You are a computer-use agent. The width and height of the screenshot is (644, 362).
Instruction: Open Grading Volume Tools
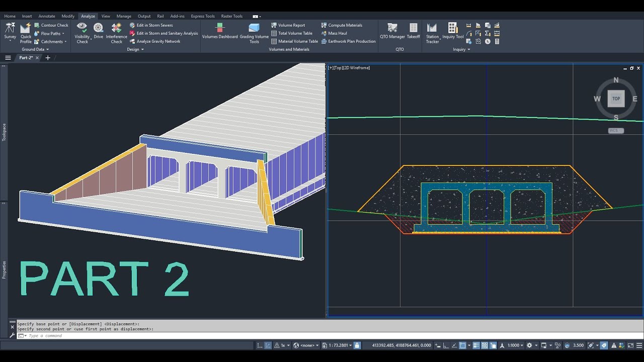254,33
